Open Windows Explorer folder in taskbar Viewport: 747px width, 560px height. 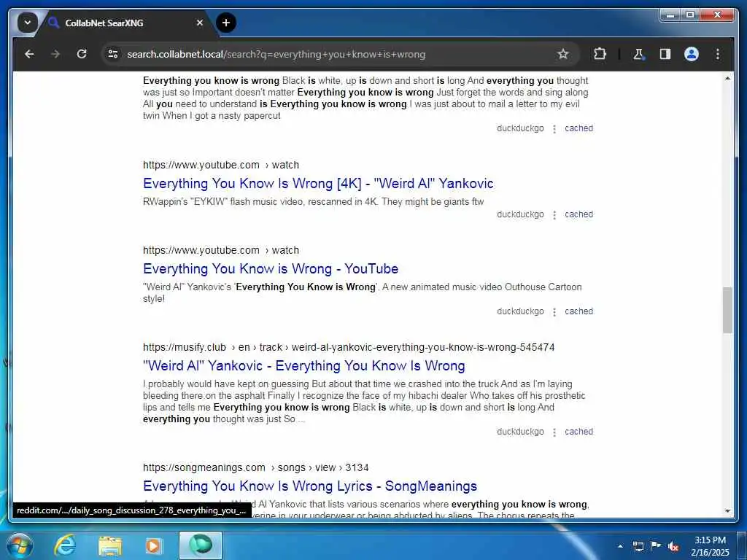(x=110, y=545)
